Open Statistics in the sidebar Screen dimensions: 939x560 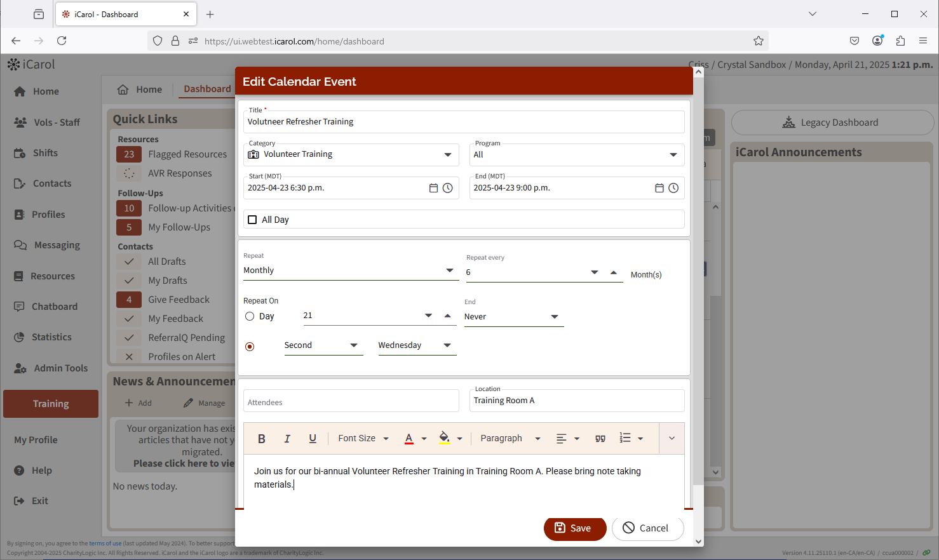coord(51,337)
